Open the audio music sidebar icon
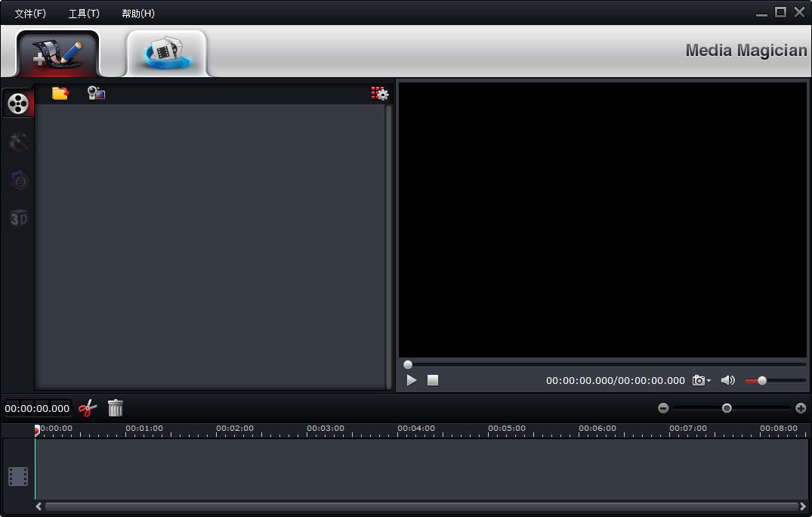Viewport: 812px width, 517px height. [18, 180]
